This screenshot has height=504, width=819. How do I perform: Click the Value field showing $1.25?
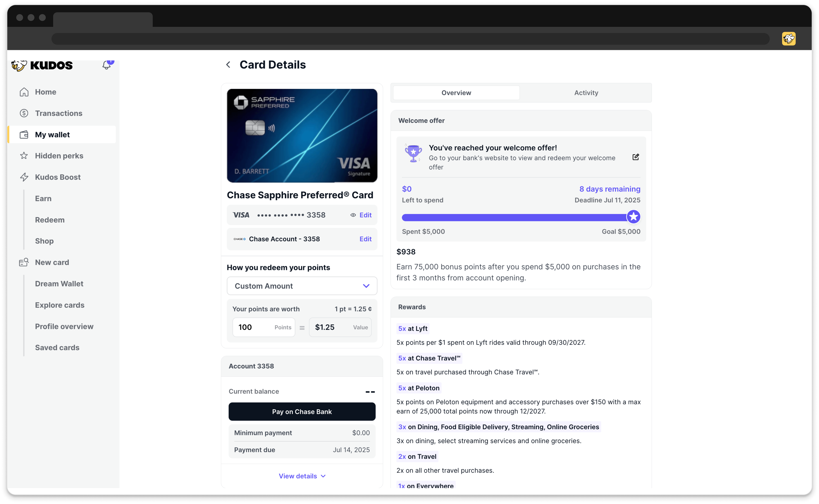340,327
